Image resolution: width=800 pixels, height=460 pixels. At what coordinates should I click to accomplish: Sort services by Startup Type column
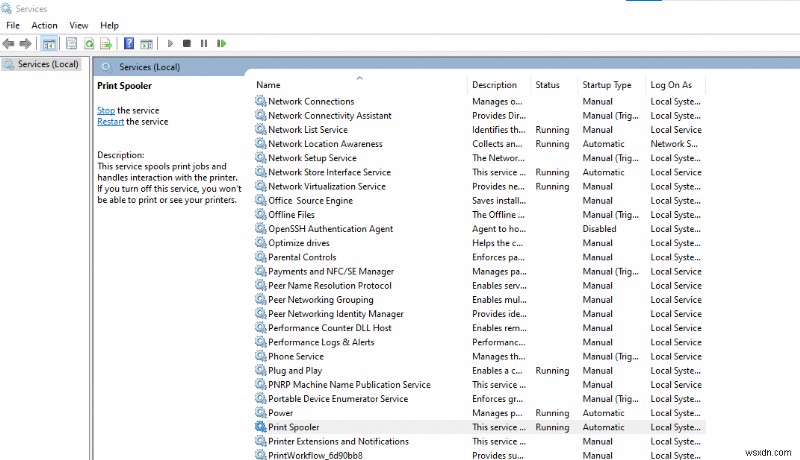pos(608,85)
